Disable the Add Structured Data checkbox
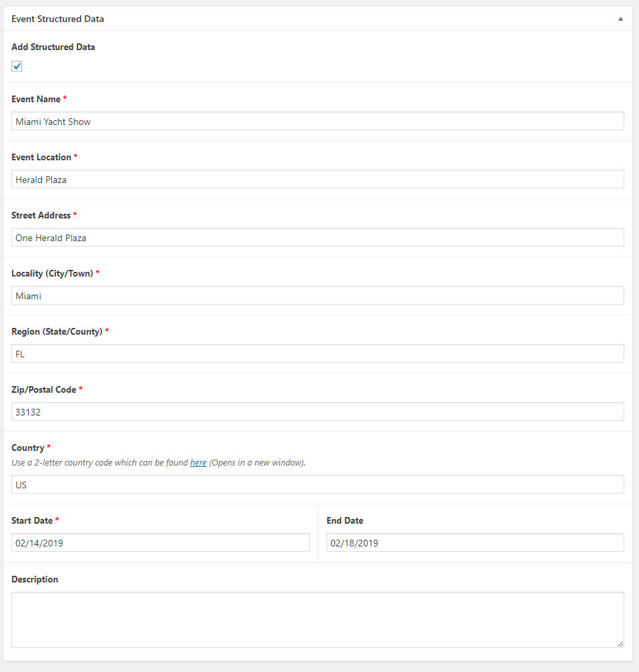This screenshot has width=639, height=672. (x=16, y=66)
